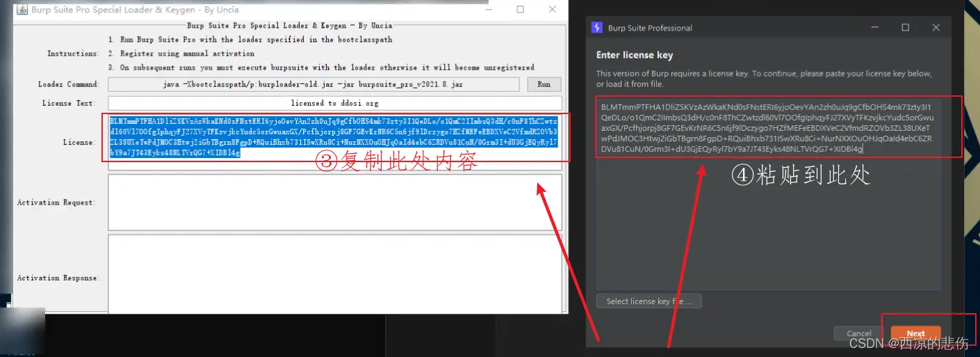Maximize the Burp Suite Professional dialog
Screen dimensions: 980x357
coord(905,27)
